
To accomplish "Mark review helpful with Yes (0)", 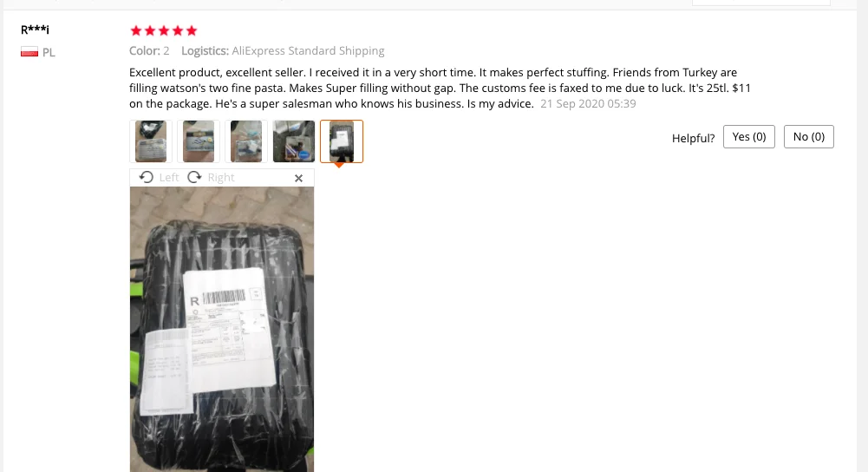I will (749, 137).
